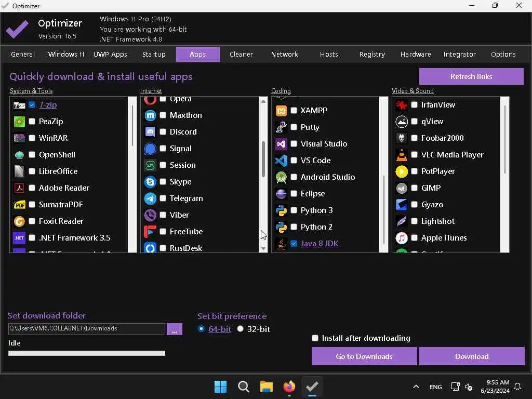532x399 pixels.
Task: Click the download folder path field
Action: click(87, 328)
